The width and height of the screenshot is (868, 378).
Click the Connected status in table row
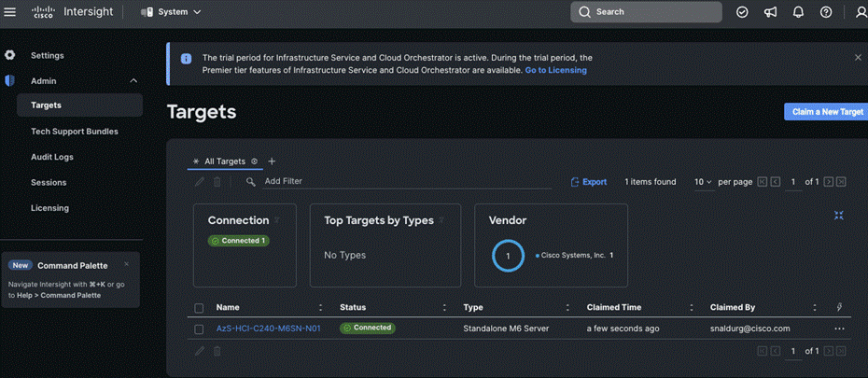click(x=367, y=328)
